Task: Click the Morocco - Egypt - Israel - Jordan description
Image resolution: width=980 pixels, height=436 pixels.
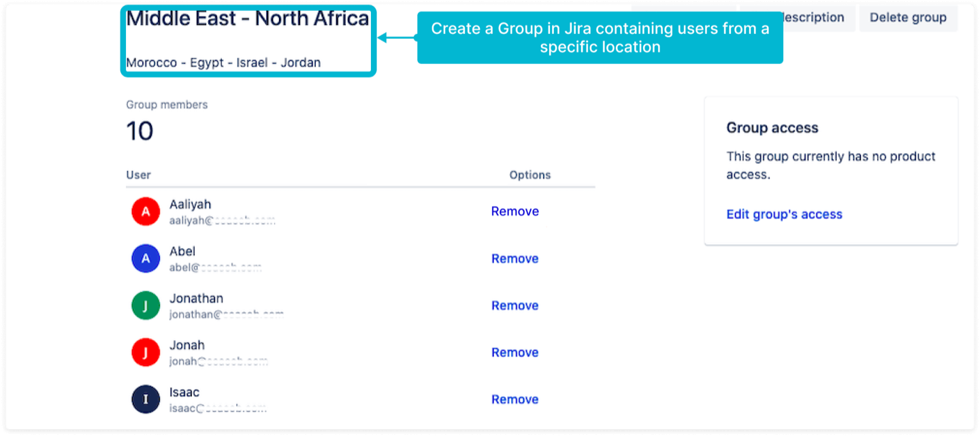Action: 223,63
